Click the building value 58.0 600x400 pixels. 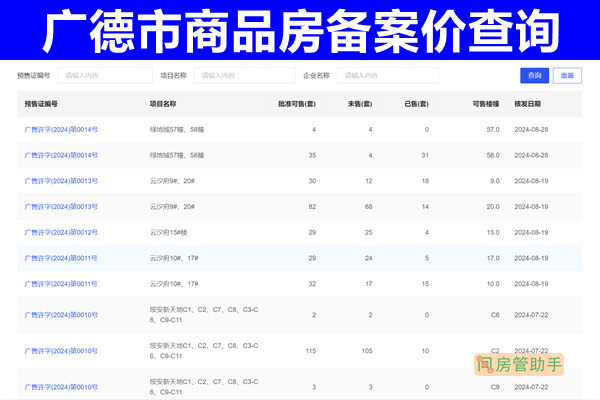[493, 155]
